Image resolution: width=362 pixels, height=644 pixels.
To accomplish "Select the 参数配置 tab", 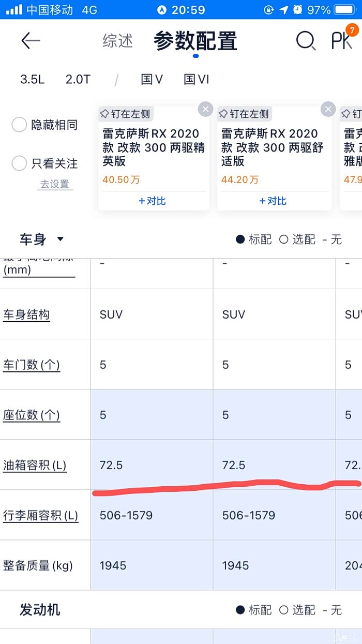I will [x=195, y=41].
